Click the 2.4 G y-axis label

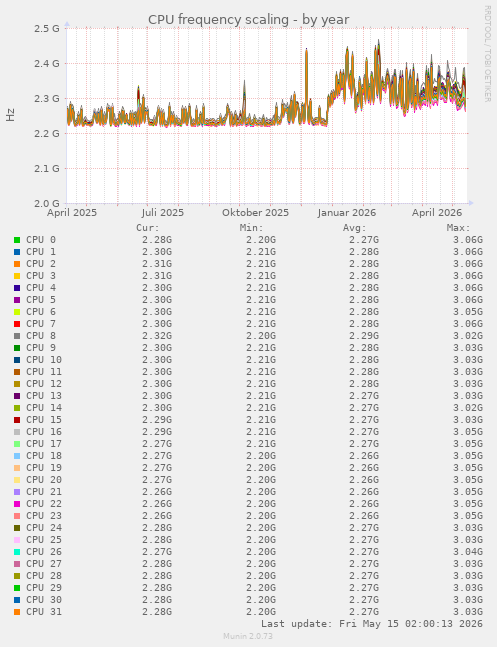(x=47, y=64)
